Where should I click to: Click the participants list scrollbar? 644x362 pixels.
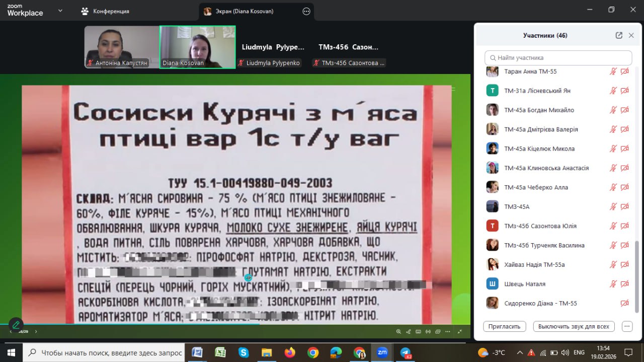click(x=637, y=277)
